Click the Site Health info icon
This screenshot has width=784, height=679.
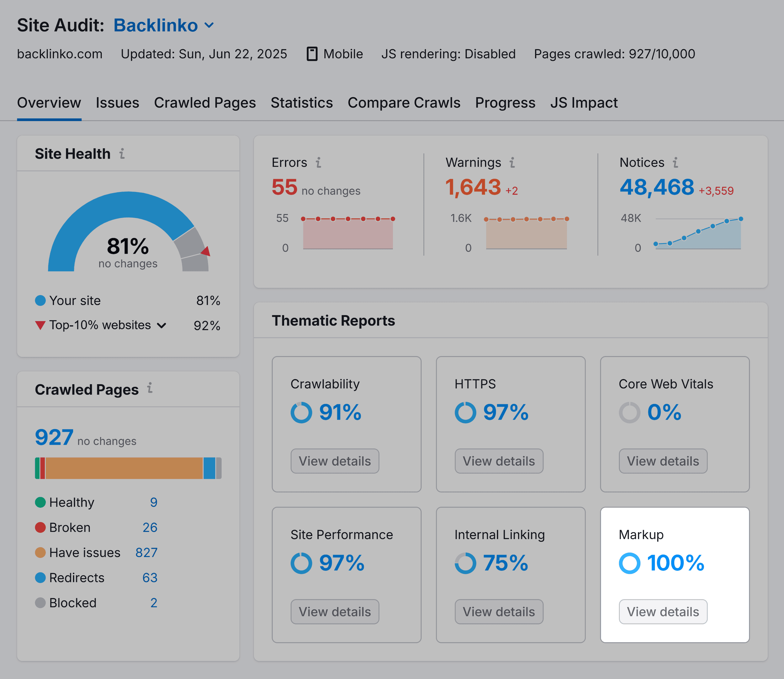pyautogui.click(x=122, y=154)
